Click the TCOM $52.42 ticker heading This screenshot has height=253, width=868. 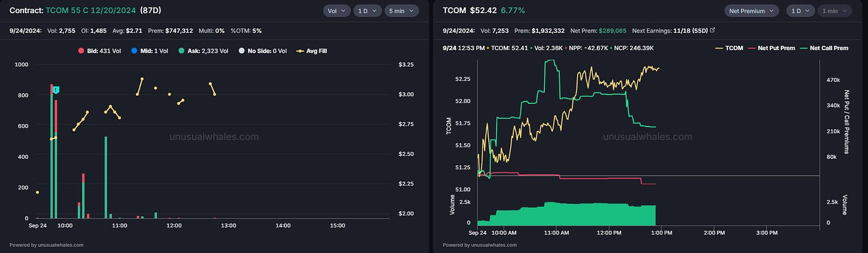(469, 10)
